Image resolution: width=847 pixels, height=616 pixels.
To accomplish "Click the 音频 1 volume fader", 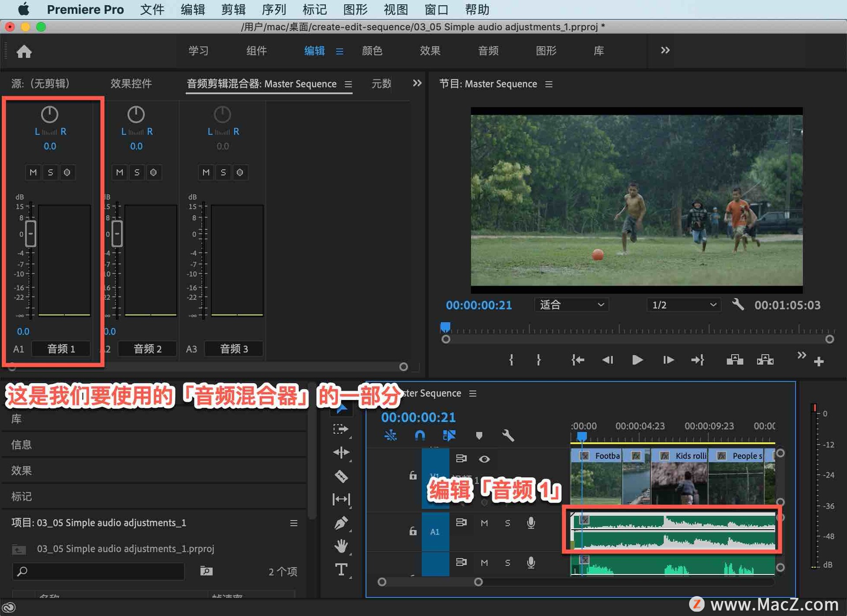I will (x=30, y=234).
